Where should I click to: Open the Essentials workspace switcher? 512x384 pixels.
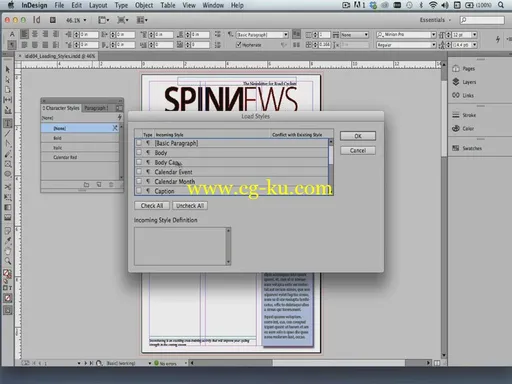point(435,20)
